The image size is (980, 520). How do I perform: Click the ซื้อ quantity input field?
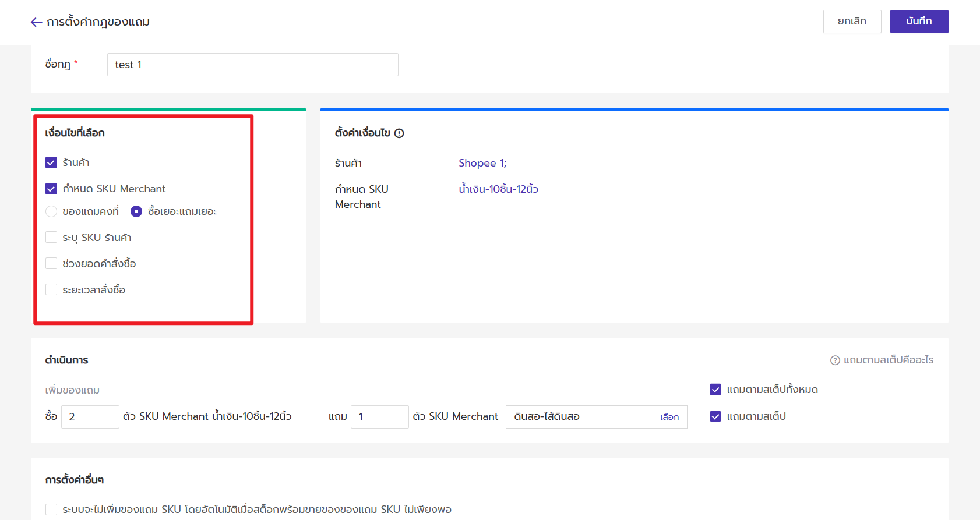pos(90,417)
